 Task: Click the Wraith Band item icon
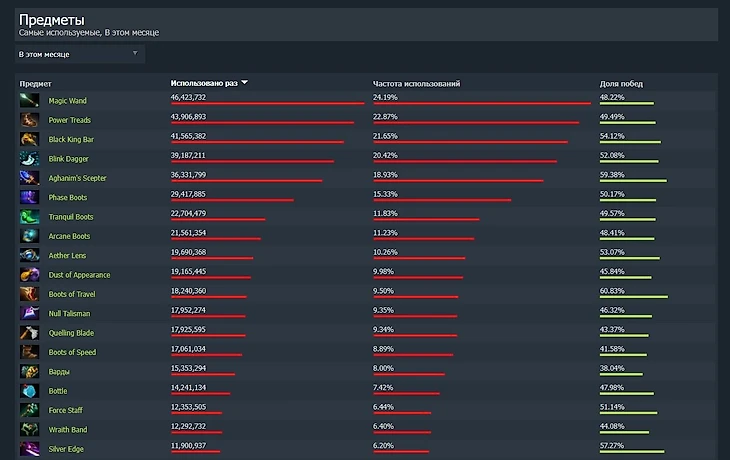coord(29,429)
